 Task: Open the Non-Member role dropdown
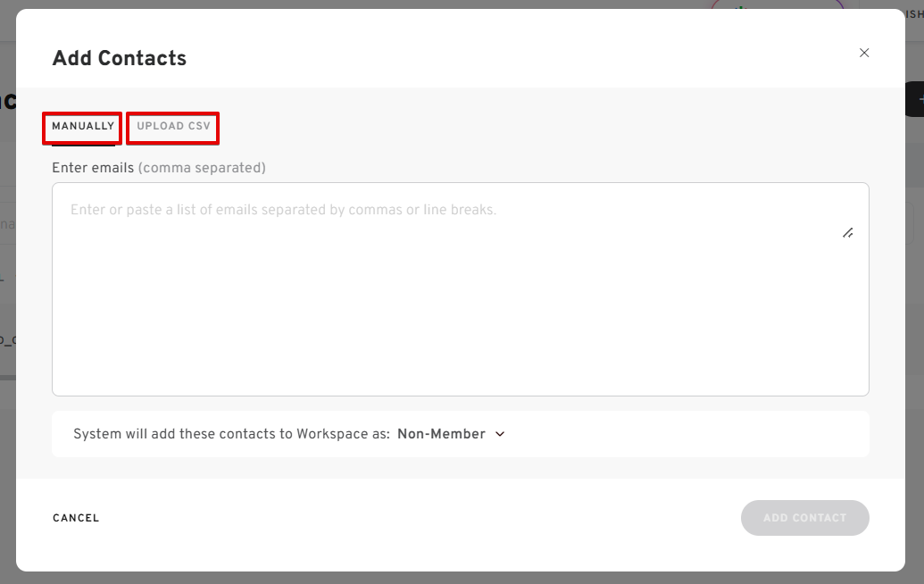(x=442, y=434)
